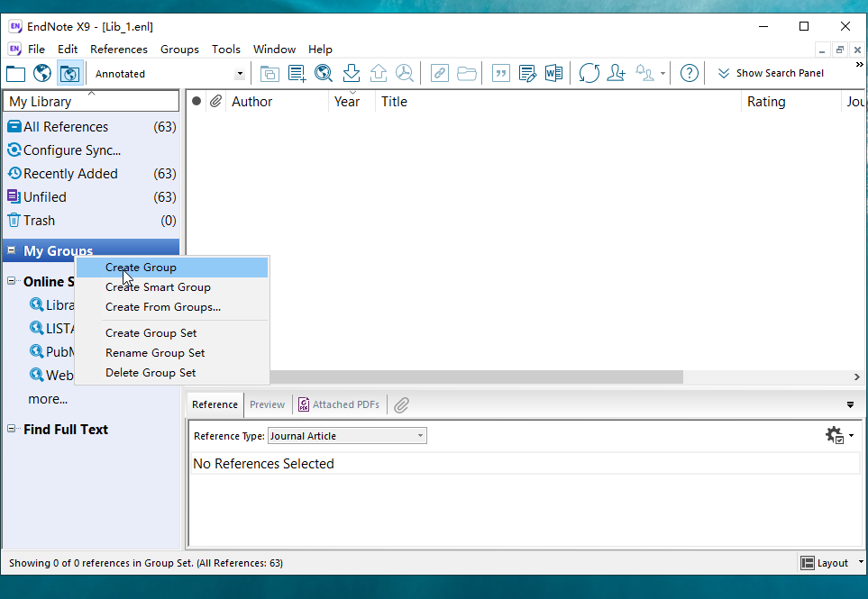Click Insert Citation quote icon

(x=501, y=73)
